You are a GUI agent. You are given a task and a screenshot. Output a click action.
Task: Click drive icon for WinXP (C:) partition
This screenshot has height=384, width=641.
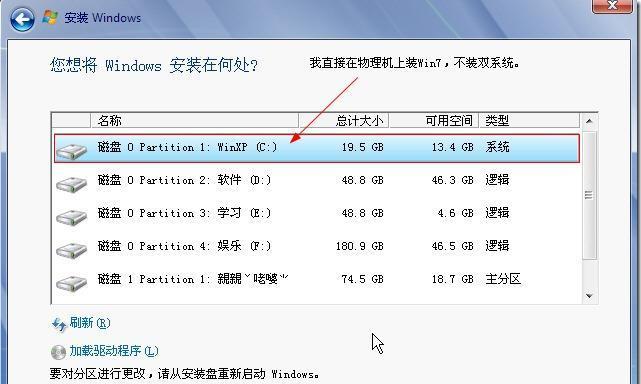pyautogui.click(x=72, y=150)
